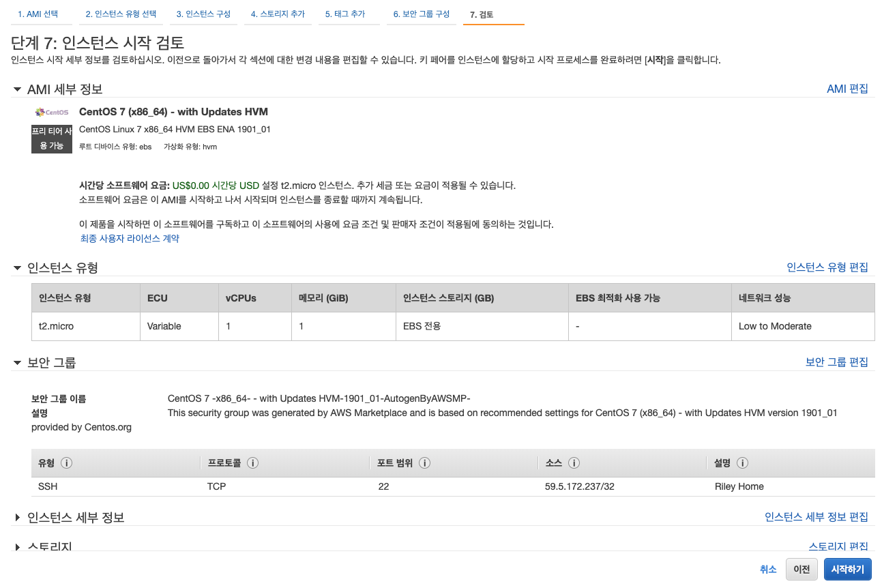Viewport: 882px width, 588px height.
Task: Click the 이전 button
Action: point(802,569)
